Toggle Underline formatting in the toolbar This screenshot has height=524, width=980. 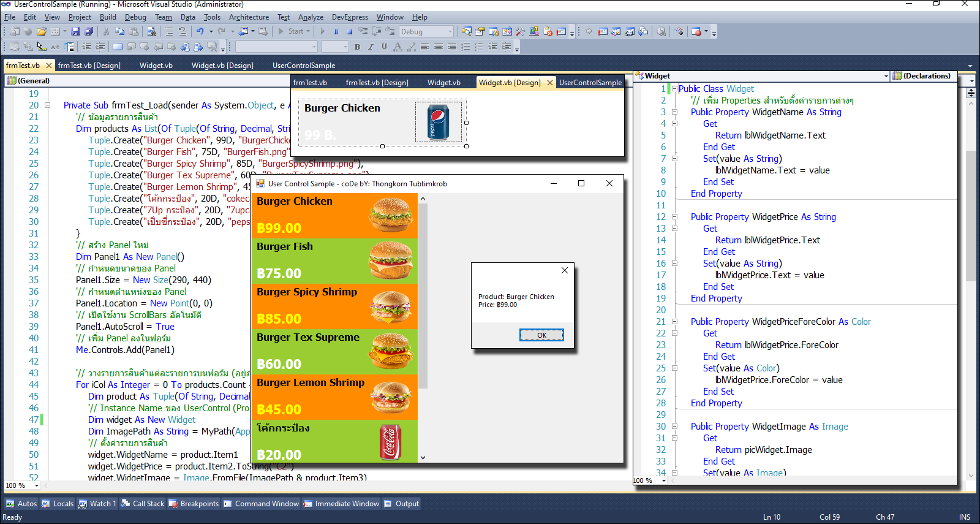tap(384, 47)
